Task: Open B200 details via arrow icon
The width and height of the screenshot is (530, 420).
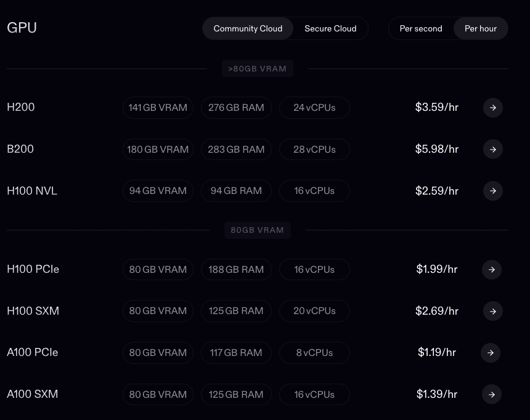Action: coord(492,149)
